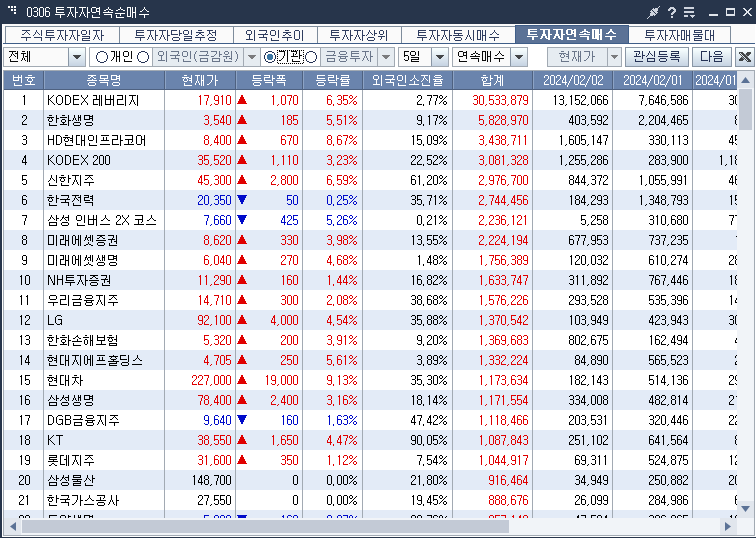Switch to the 주식투자자일자 tab

click(x=62, y=35)
